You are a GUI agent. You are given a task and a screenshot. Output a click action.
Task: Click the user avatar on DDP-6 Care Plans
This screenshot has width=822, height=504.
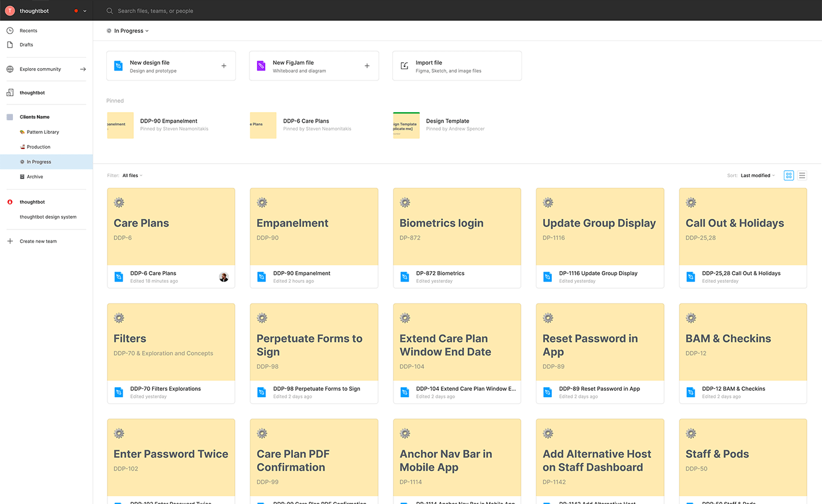point(224,277)
